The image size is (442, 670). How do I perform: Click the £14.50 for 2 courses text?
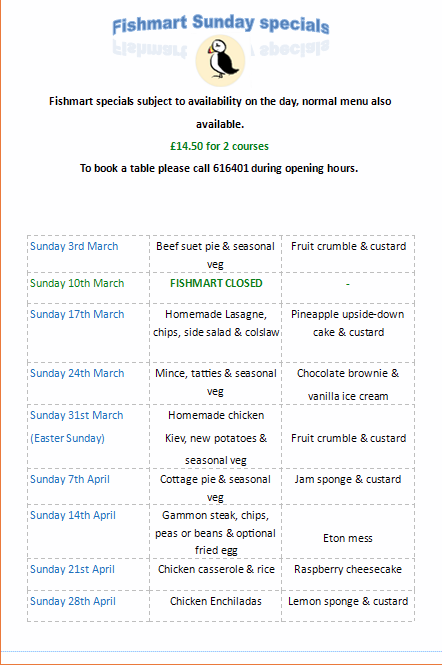219,146
